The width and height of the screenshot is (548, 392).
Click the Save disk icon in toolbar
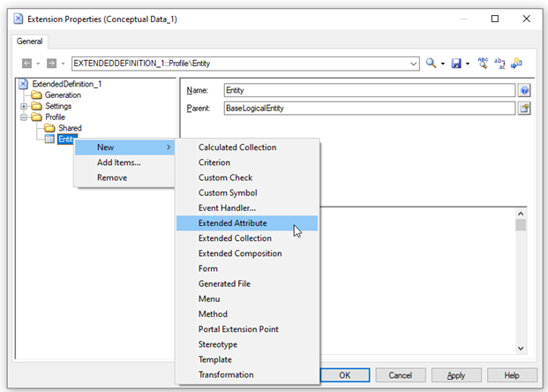tap(455, 64)
